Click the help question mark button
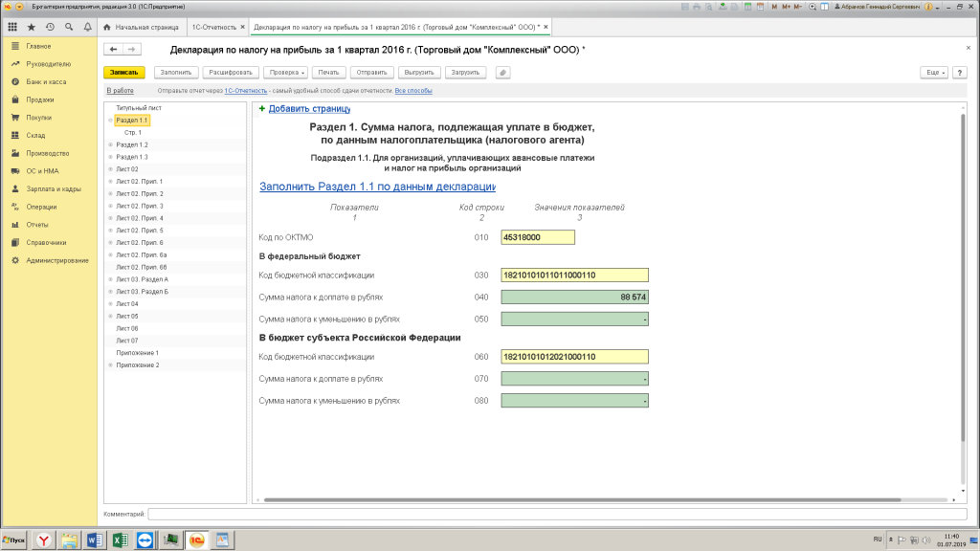 [x=959, y=73]
